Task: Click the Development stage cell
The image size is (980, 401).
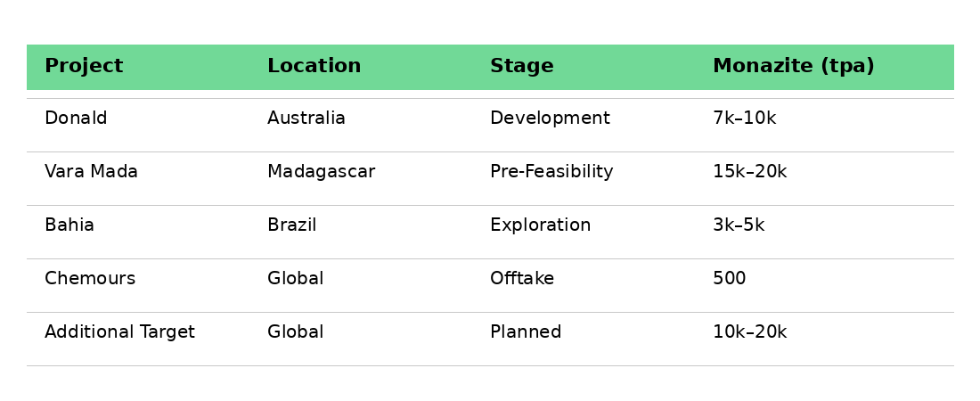Action: point(550,119)
